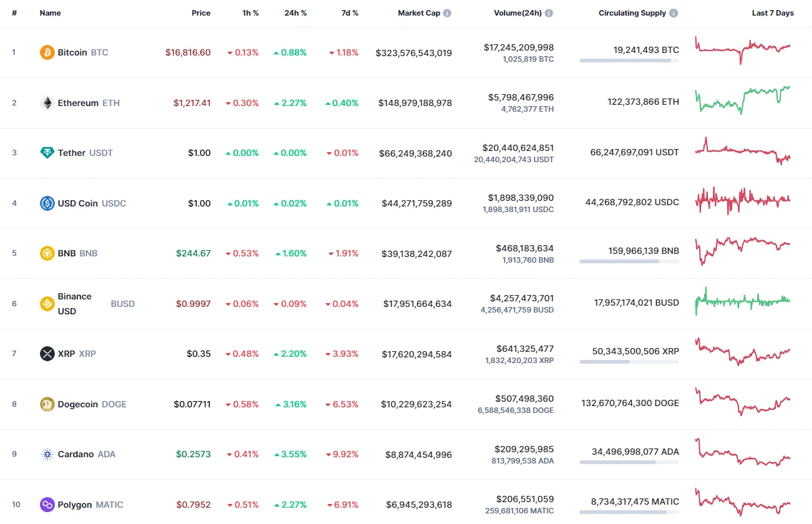Sort by the Price column header
This screenshot has height=524, width=812.
[x=201, y=12]
